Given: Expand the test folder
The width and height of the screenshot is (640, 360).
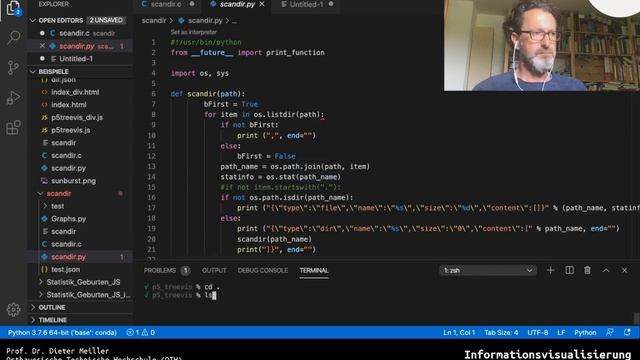Looking at the screenshot, I should pyautogui.click(x=45, y=206).
